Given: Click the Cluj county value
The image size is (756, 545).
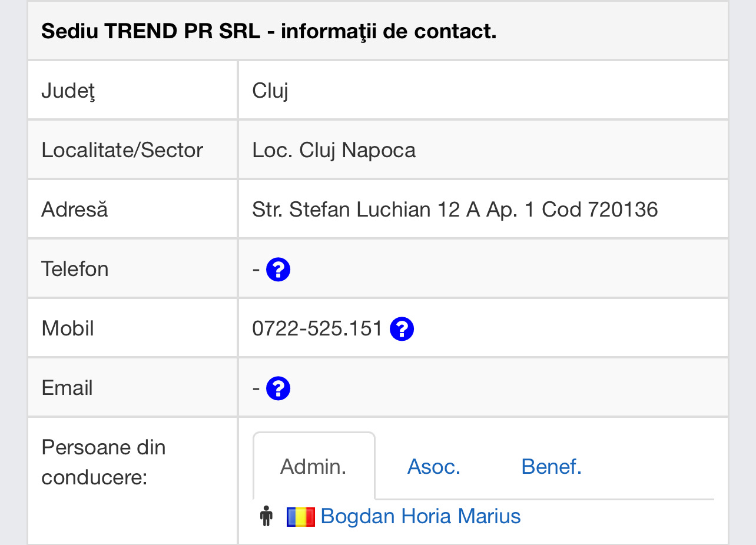Looking at the screenshot, I should (x=270, y=91).
